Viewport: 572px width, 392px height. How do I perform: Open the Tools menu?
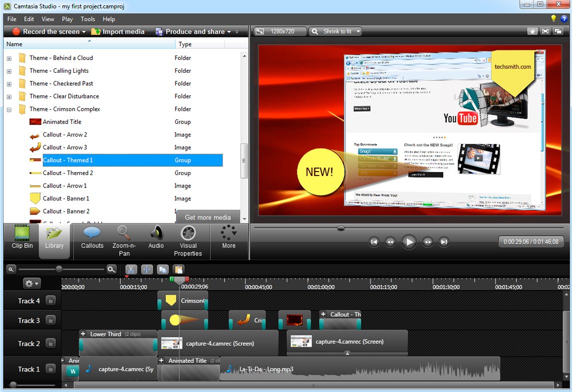click(x=88, y=19)
